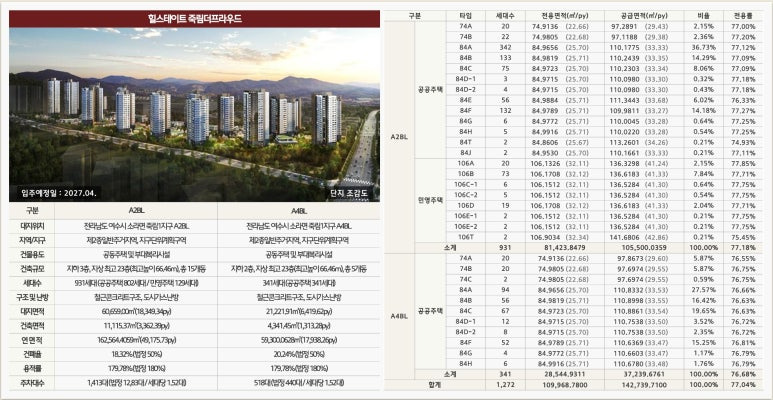This screenshot has width=773, height=400.
Task: Select the overall exclusive rate 77.04%
Action: [743, 384]
